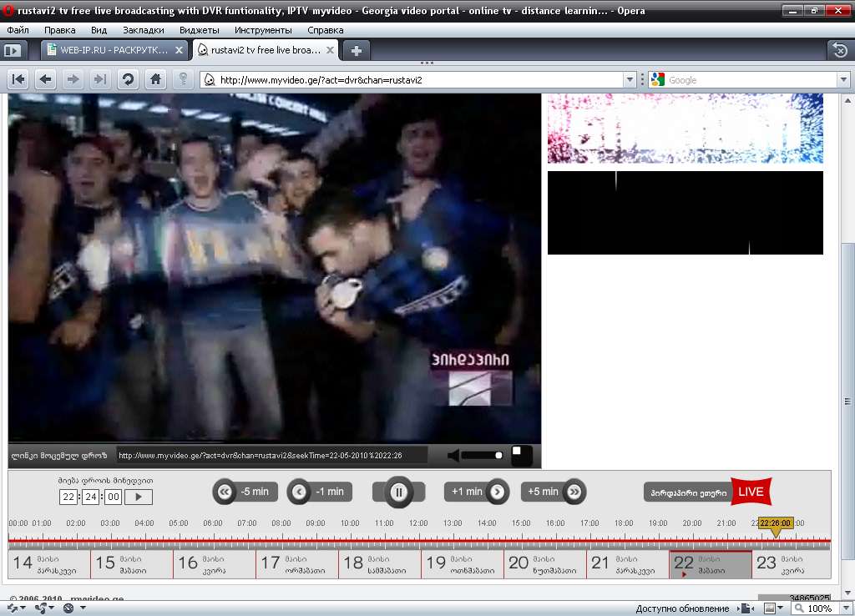Image resolution: width=855 pixels, height=616 pixels.
Task: Open closed tabs trash icon
Action: tap(840, 51)
